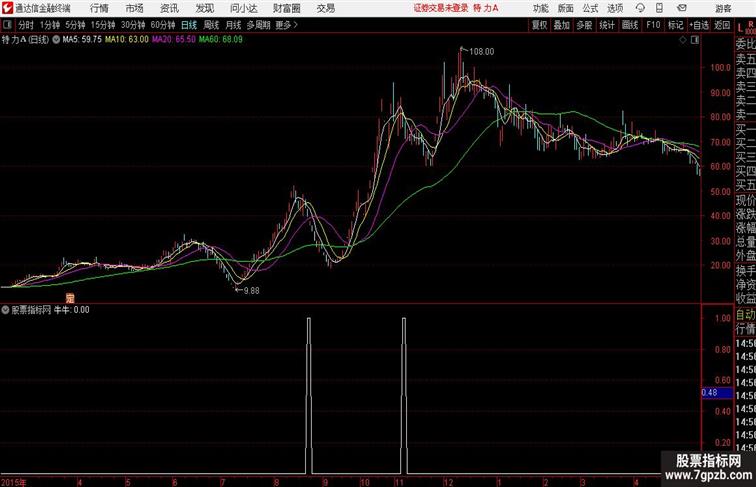Screen dimensions: 756x487
Task: Click the 多股 toolbar button
Action: 584,25
